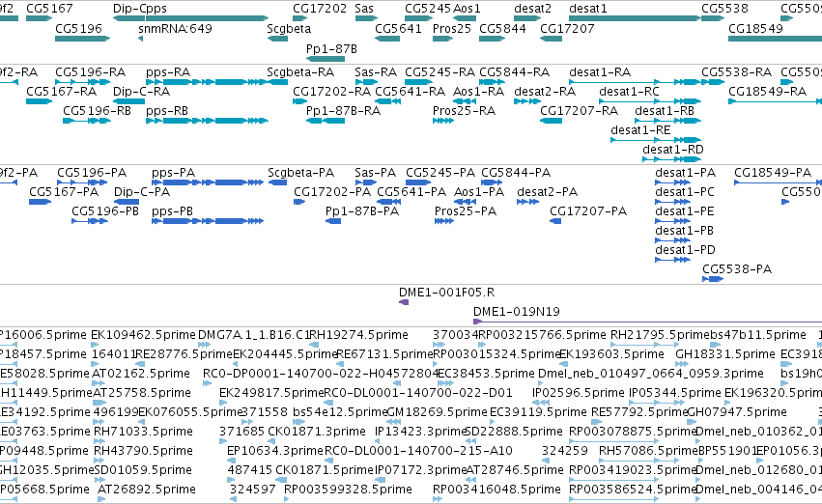Click the pps-PB protein label

[173, 211]
